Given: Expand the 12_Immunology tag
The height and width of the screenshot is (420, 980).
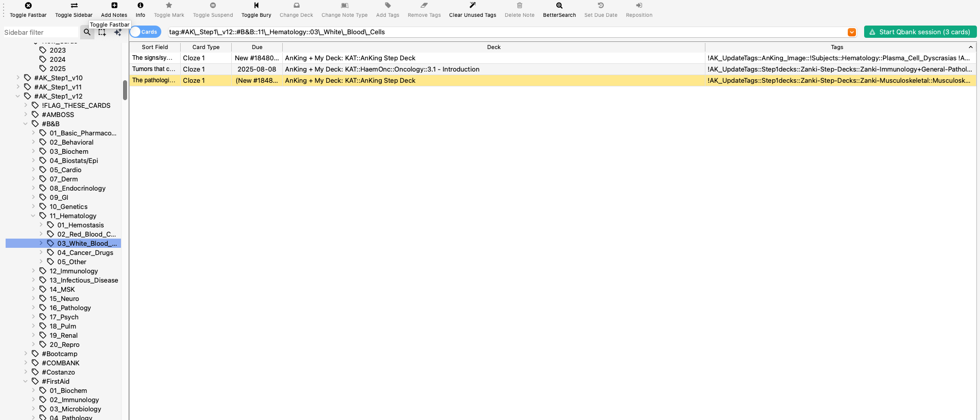Looking at the screenshot, I should (x=34, y=271).
